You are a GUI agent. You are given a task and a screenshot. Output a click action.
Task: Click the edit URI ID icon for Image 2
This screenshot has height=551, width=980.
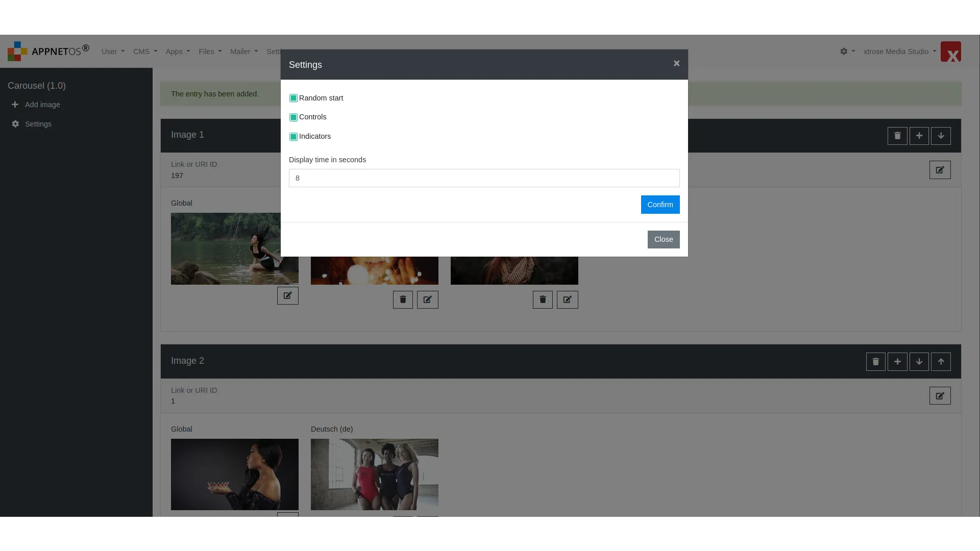tap(940, 395)
